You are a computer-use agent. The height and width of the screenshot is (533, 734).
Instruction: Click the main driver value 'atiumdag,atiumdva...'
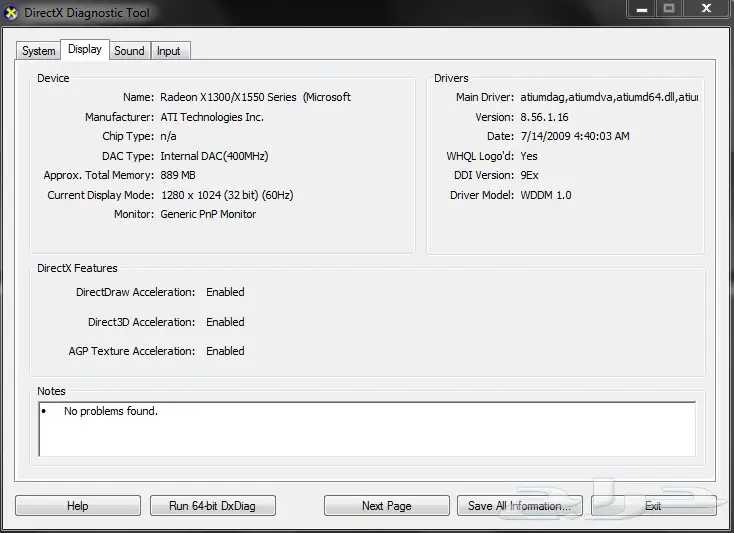[x=609, y=97]
